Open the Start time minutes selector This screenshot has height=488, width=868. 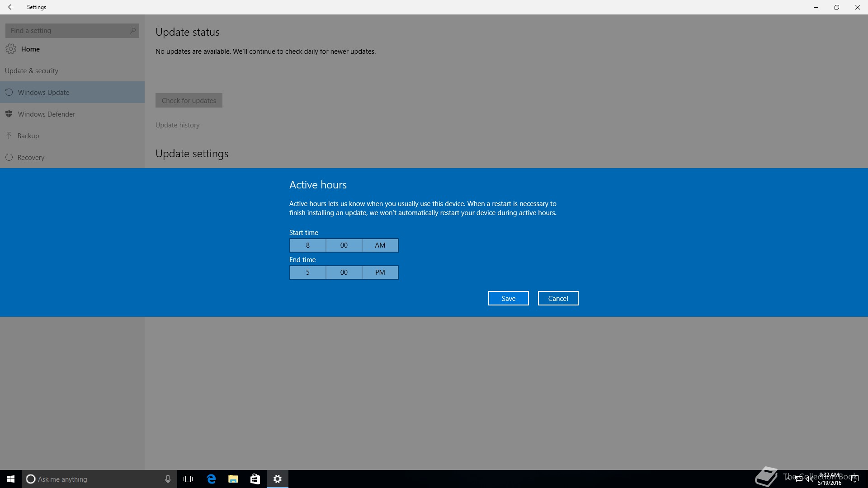pos(344,245)
